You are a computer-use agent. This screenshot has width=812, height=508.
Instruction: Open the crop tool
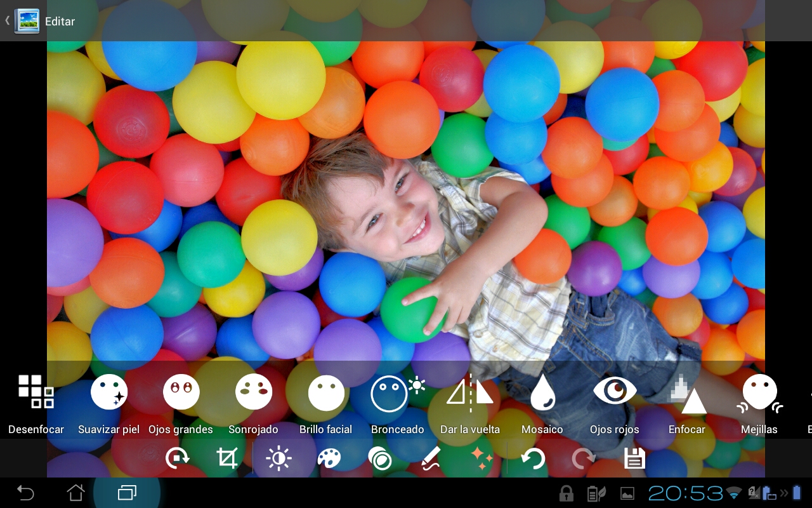click(227, 458)
